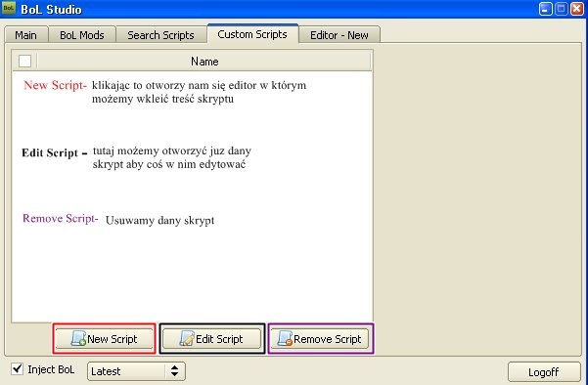The image size is (588, 385).
Task: Click the Remove Script button
Action: (320, 339)
